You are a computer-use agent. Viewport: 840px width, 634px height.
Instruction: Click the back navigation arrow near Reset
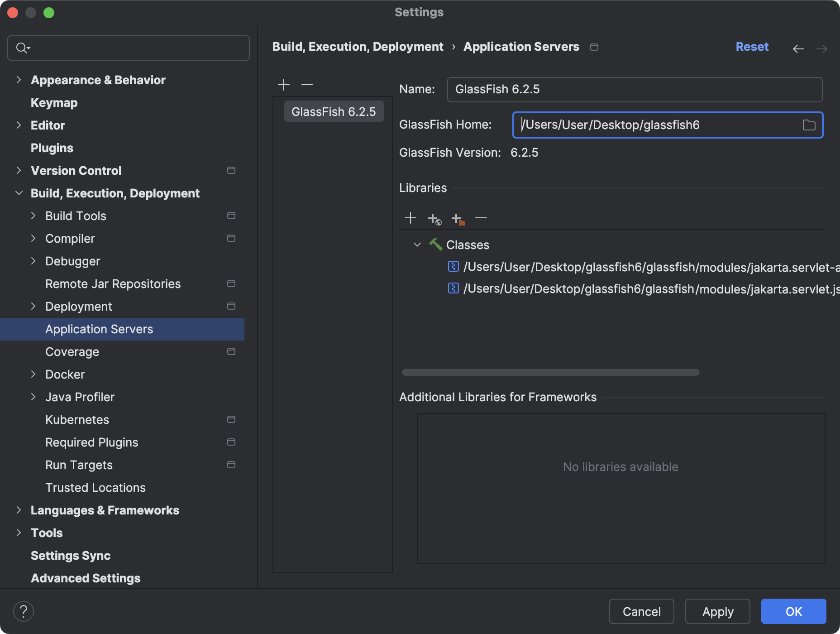point(798,48)
